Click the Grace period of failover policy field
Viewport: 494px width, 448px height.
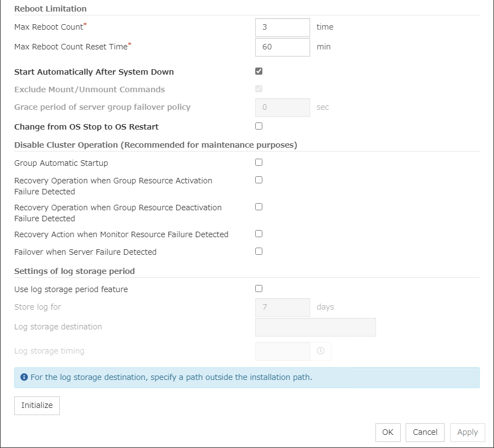[x=283, y=108]
